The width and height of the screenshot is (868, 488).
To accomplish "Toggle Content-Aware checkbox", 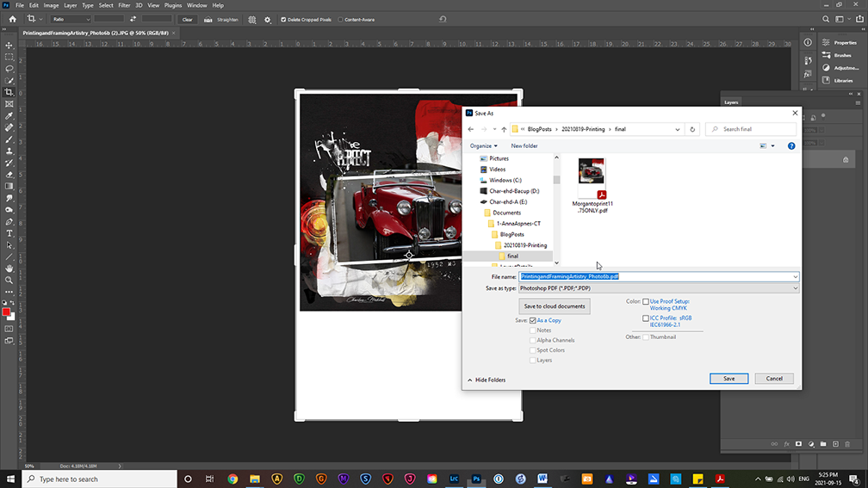I will coord(340,19).
